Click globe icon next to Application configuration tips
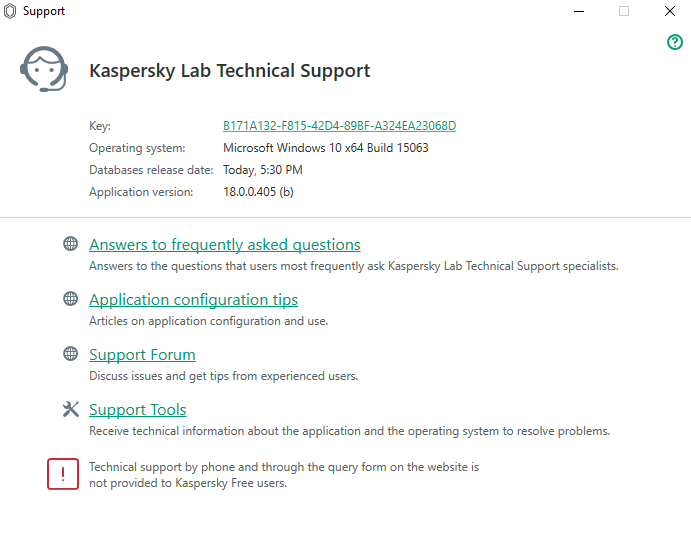Screen dimensions: 691x543 tap(71, 299)
